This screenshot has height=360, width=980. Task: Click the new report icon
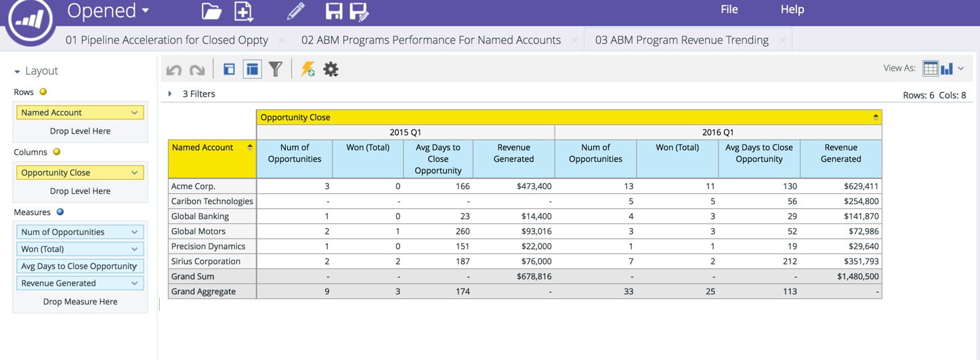(243, 11)
